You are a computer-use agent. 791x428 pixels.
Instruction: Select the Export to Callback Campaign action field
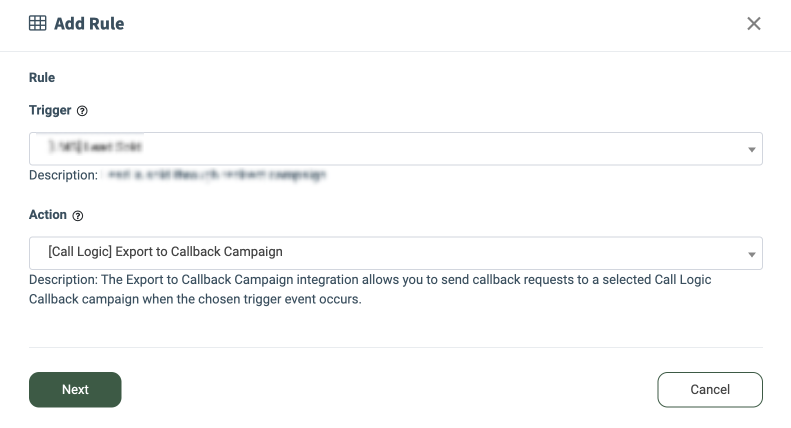[x=395, y=253]
